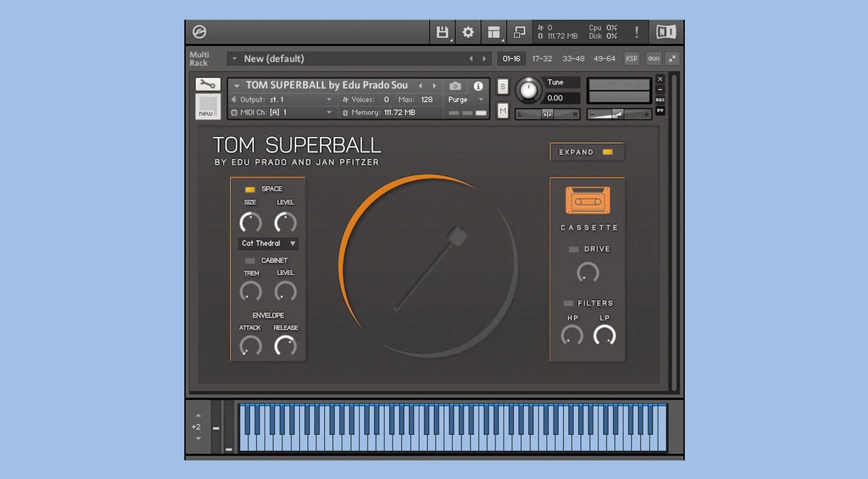Click the Native Instruments logo

coord(666,32)
